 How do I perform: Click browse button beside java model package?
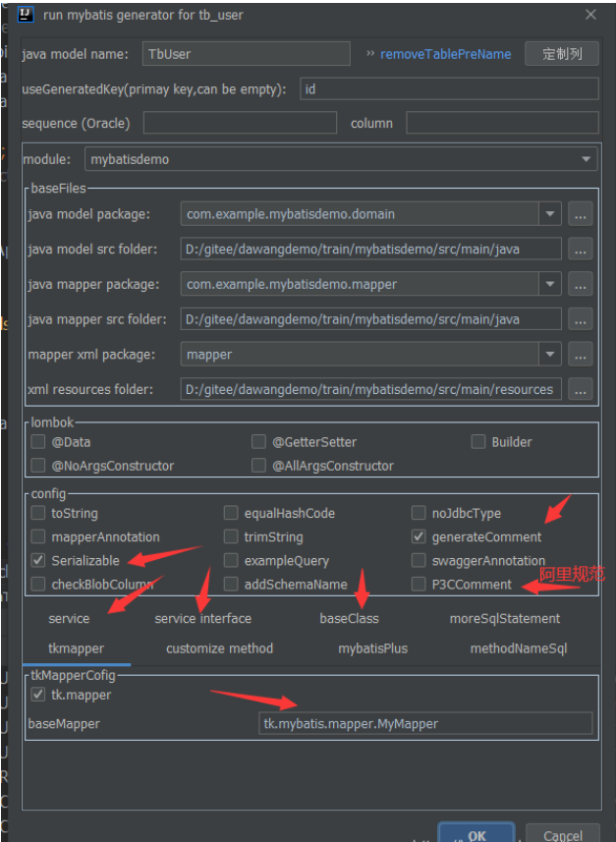[x=581, y=214]
